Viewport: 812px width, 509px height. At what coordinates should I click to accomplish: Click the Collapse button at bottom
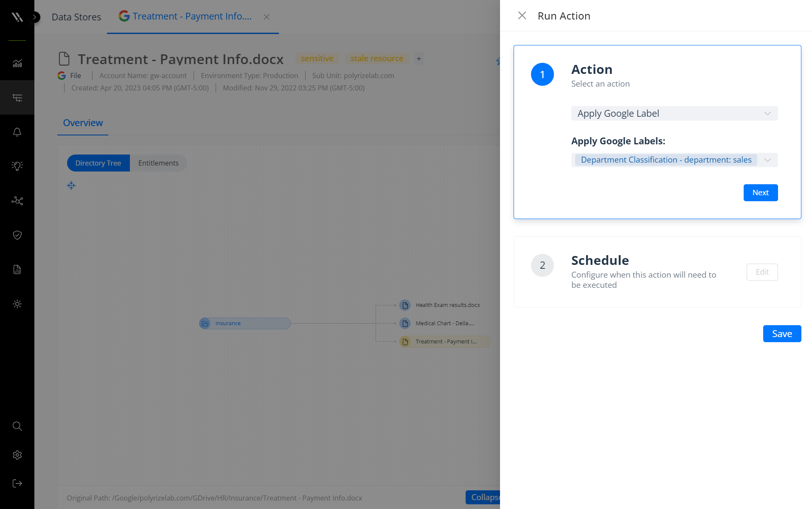tap(483, 497)
